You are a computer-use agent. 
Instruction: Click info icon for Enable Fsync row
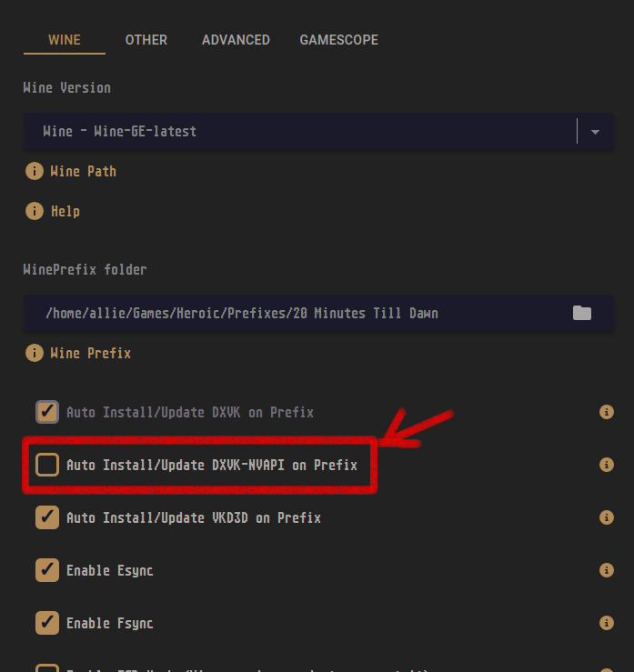tap(607, 623)
